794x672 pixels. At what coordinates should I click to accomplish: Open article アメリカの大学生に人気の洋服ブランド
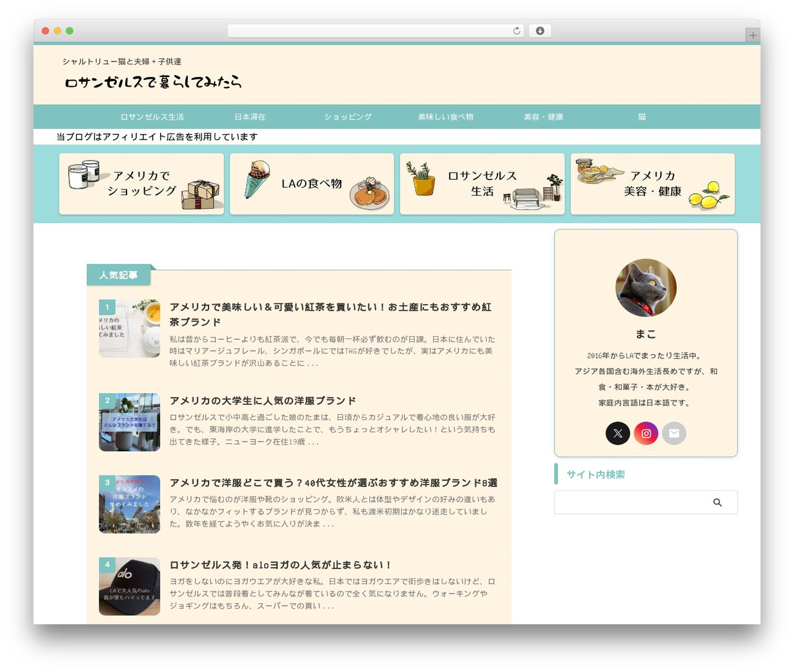(263, 400)
